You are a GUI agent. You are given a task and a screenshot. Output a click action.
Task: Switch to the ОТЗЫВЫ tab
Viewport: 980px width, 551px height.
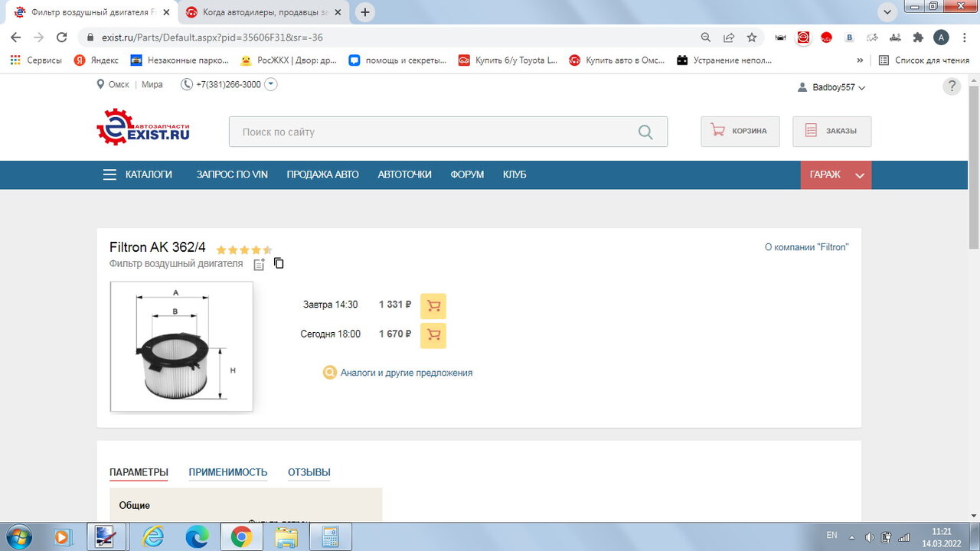coord(309,472)
